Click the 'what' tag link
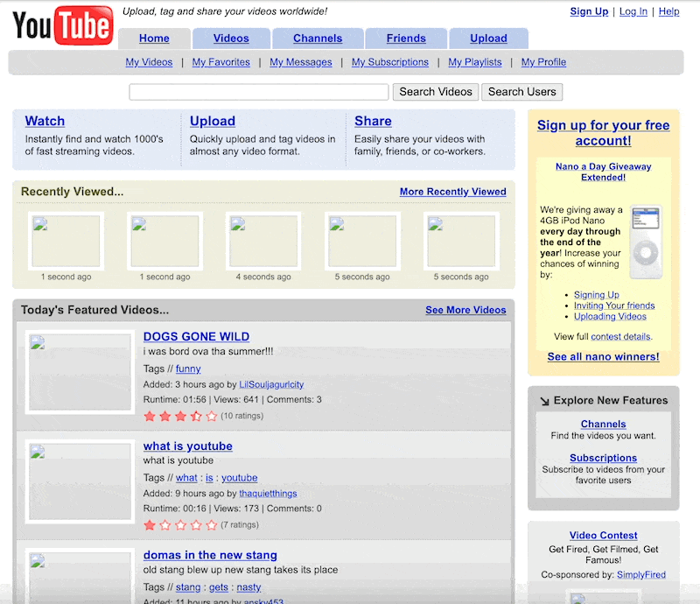The height and width of the screenshot is (604, 700). (186, 478)
